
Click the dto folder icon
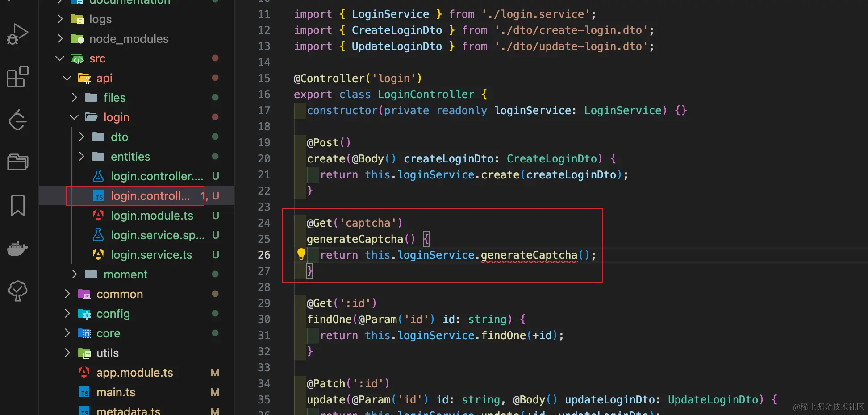[x=98, y=137]
